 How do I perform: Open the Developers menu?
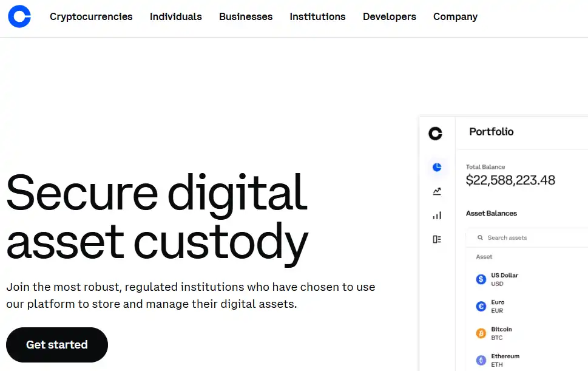389,17
